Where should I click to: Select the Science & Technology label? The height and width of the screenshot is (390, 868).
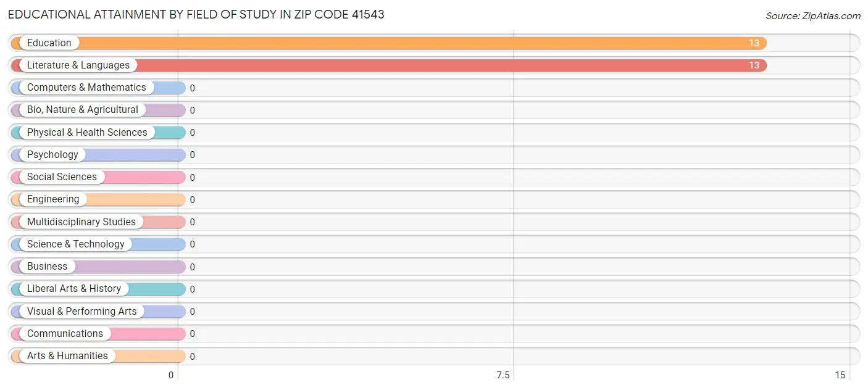[76, 244]
